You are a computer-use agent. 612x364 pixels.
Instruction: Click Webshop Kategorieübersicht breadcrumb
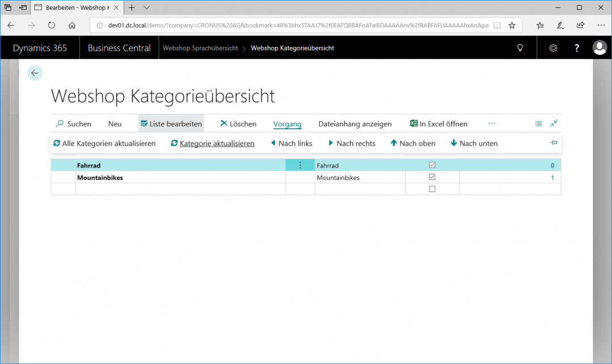pos(292,48)
